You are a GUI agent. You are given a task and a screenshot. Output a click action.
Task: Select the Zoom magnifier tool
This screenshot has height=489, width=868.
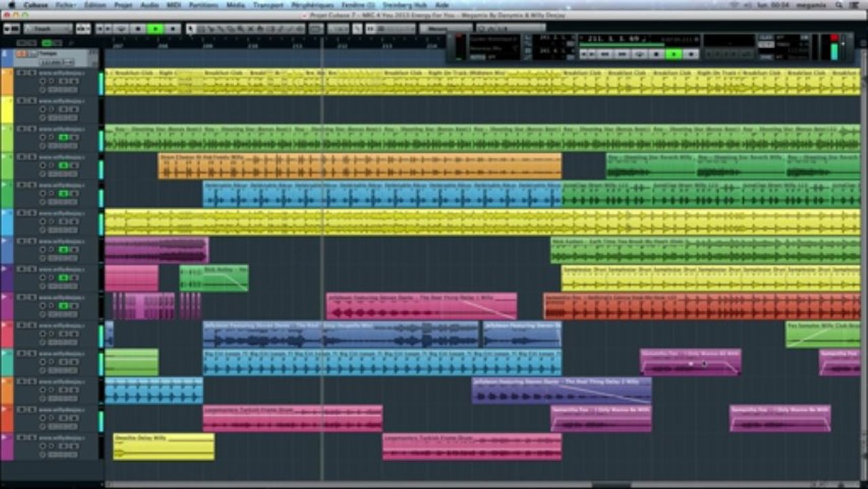tap(240, 29)
